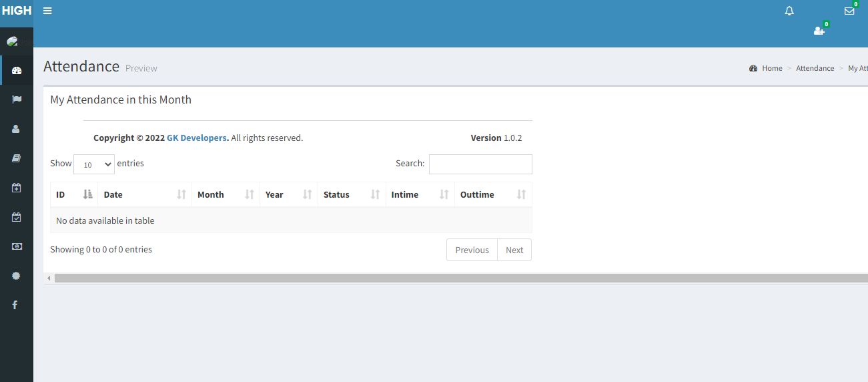Viewport: 868px width, 382px height.
Task: Click 'My Attendance in this Month' heading
Action: click(x=121, y=100)
